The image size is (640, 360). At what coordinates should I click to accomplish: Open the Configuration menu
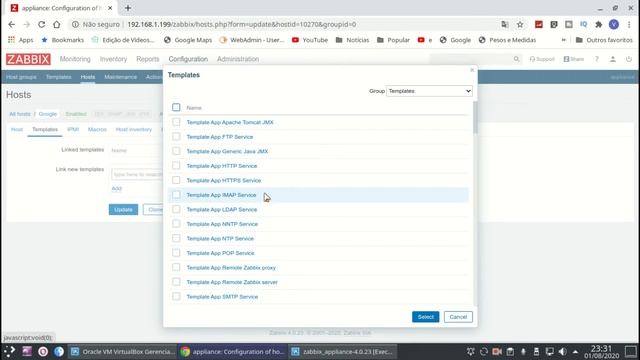[x=188, y=59]
